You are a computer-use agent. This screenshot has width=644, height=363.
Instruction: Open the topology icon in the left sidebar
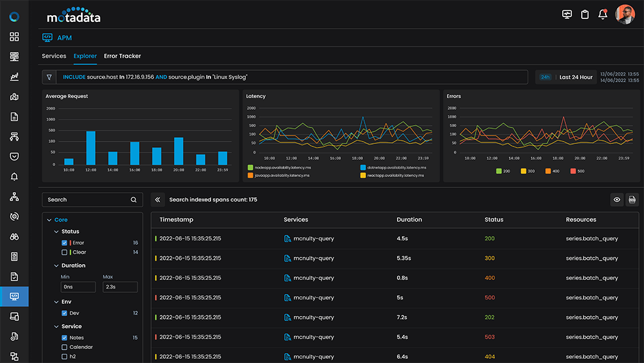pyautogui.click(x=13, y=196)
